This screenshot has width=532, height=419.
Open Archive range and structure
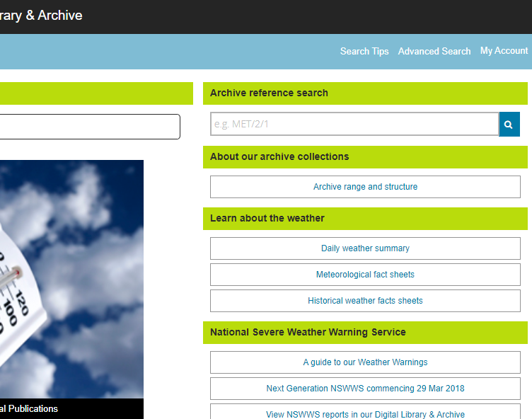pyautogui.click(x=365, y=187)
